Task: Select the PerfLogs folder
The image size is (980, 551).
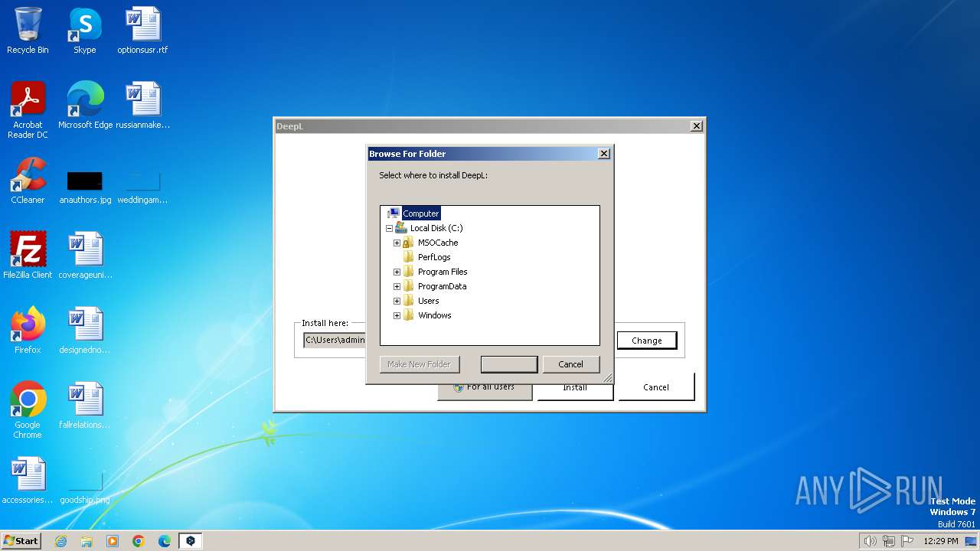Action: tap(434, 257)
